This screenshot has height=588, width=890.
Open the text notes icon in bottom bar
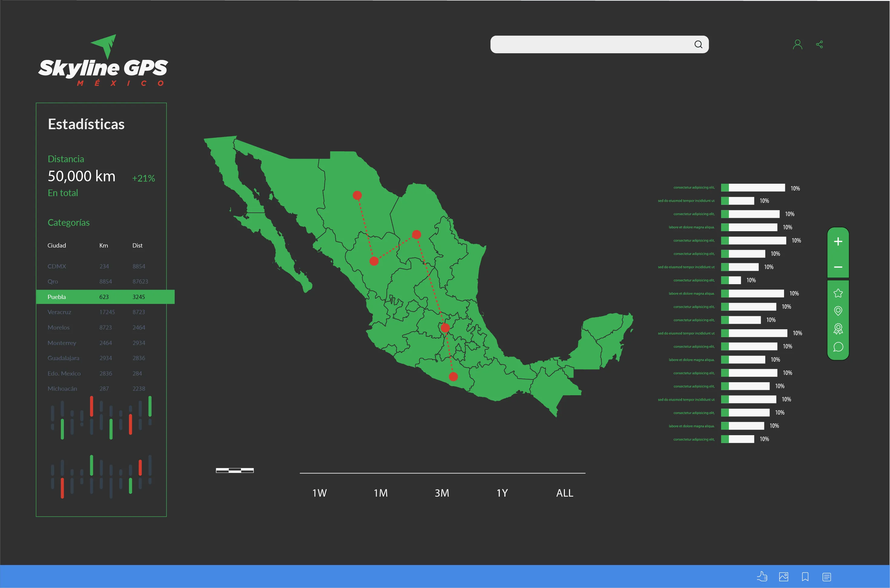coord(827,577)
